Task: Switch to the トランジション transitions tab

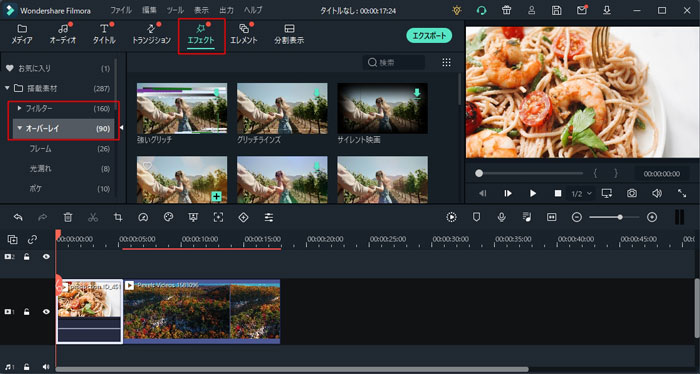Action: coord(151,34)
